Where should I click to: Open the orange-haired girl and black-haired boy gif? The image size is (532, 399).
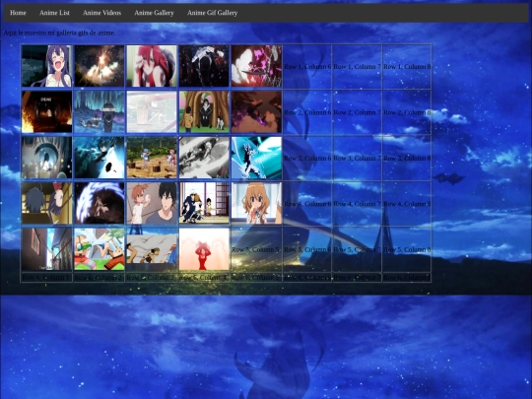(152, 204)
